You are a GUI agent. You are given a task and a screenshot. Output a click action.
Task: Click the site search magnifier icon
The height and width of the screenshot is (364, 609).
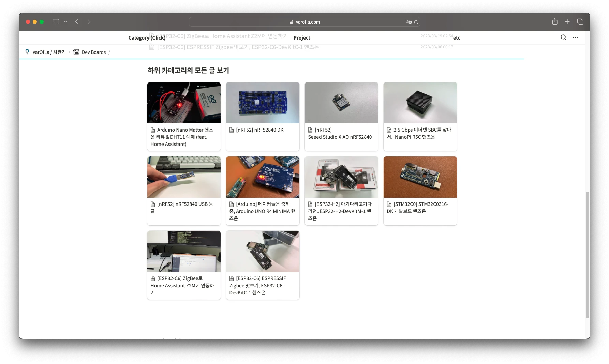pyautogui.click(x=563, y=37)
